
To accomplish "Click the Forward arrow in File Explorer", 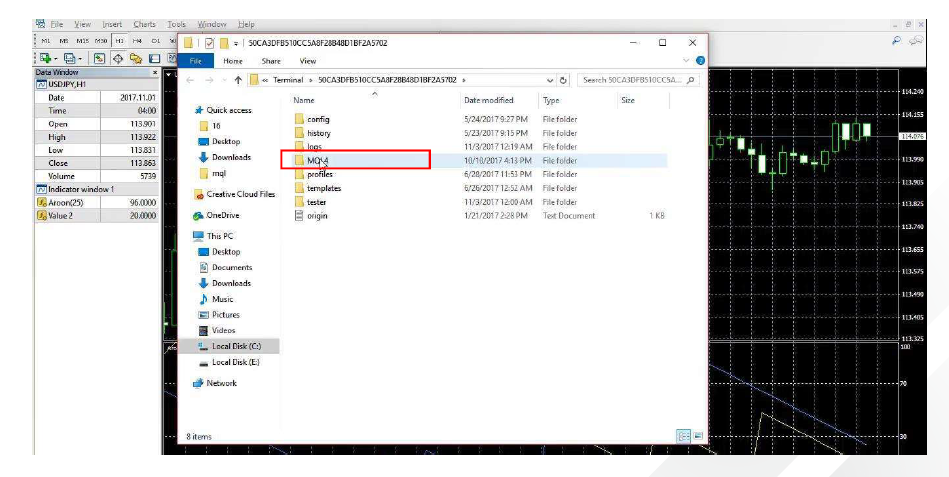I will click(x=209, y=80).
